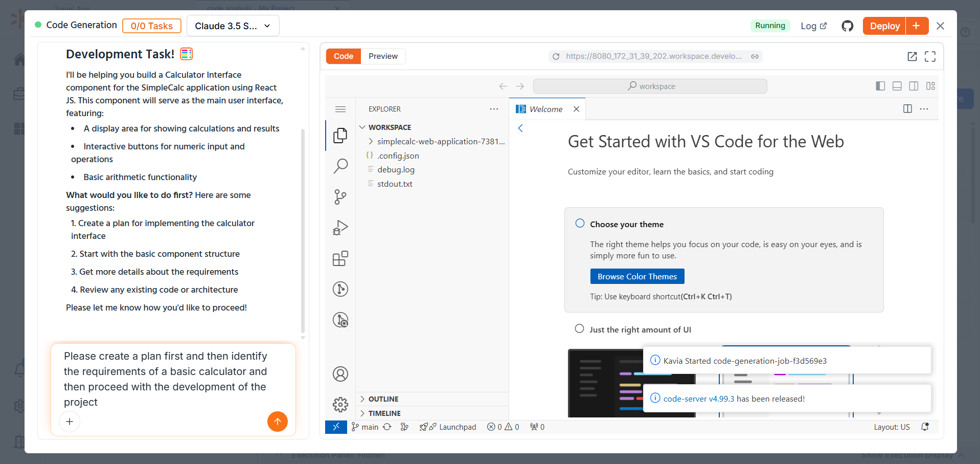Go forward using the VS Code forward arrow
The width and height of the screenshot is (980, 464).
[x=520, y=86]
